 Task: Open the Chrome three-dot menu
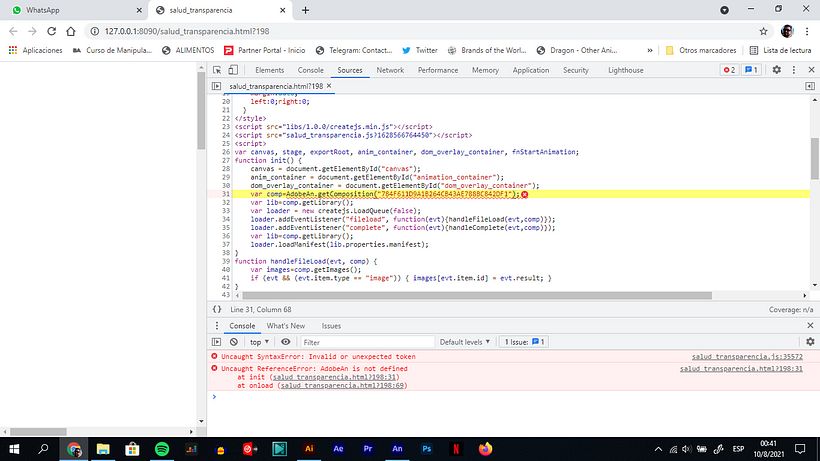pos(807,31)
